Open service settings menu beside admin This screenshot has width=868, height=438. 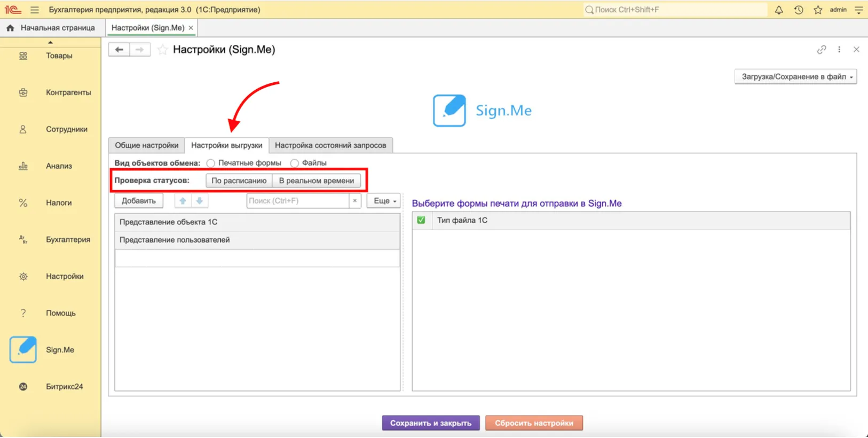click(x=859, y=10)
